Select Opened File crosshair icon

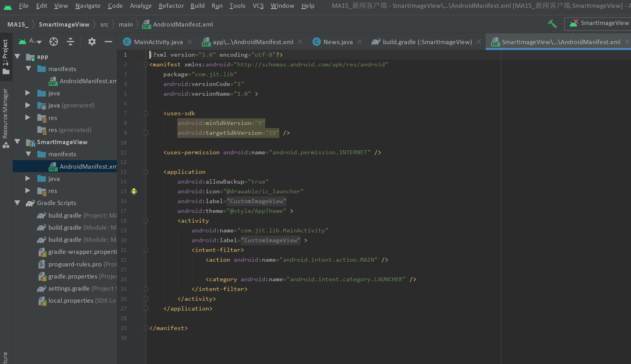(x=54, y=41)
